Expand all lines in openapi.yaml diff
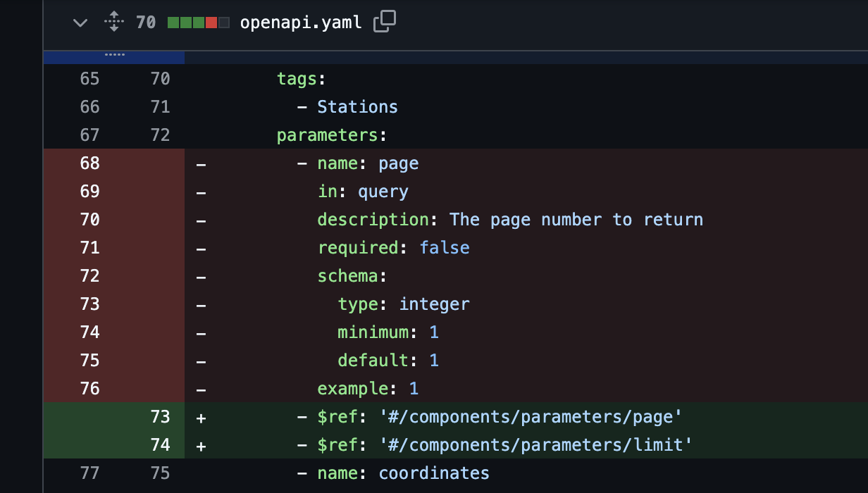The image size is (868, 493). click(113, 23)
